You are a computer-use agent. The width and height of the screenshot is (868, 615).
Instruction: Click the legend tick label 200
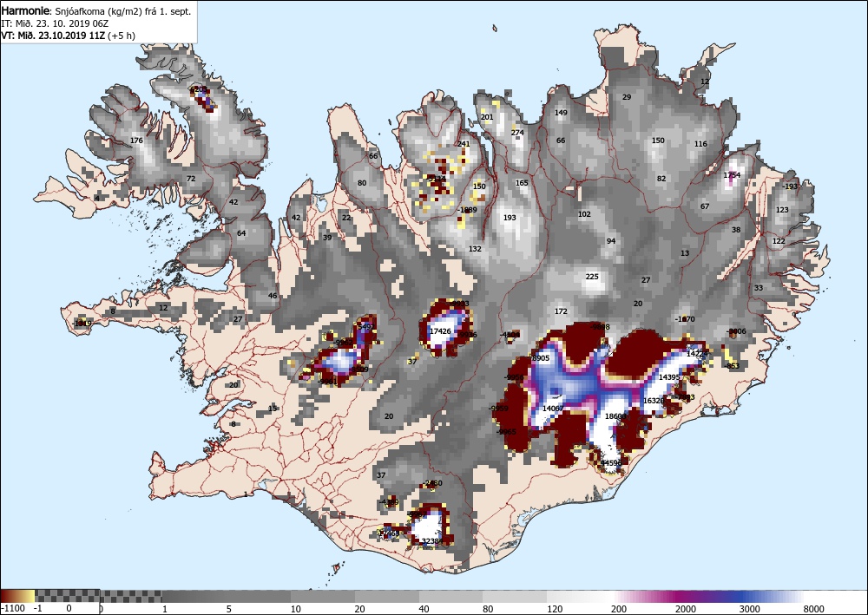coord(619,609)
